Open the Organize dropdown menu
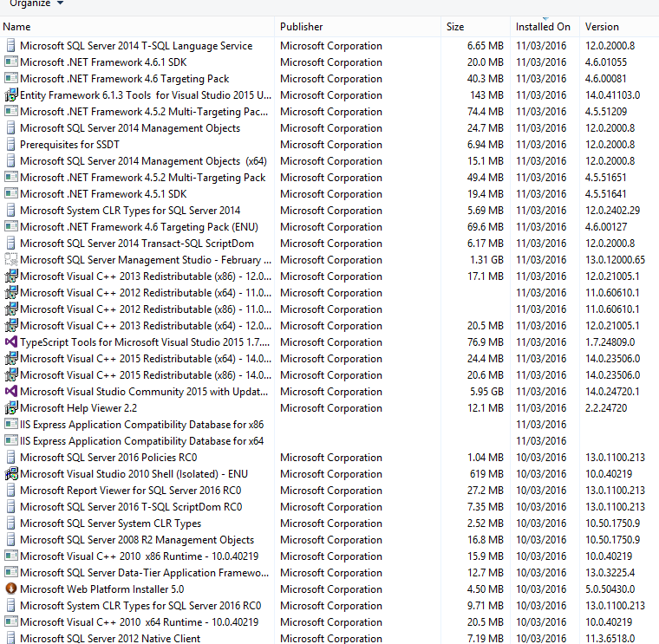Screen dimensions: 659x644 (x=36, y=3)
